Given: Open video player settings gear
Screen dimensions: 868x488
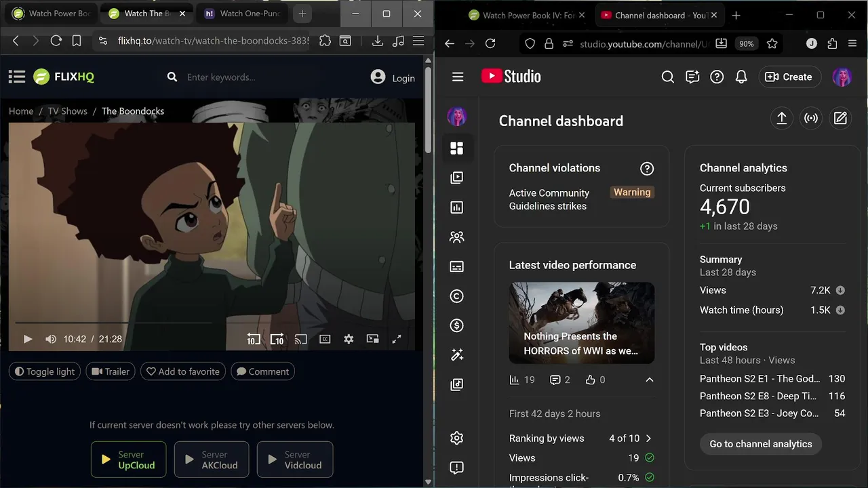Looking at the screenshot, I should click(x=349, y=339).
